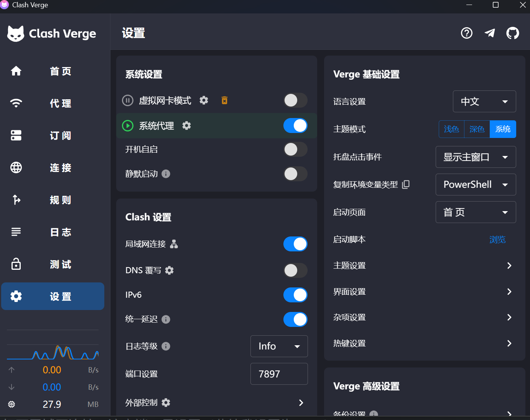Click the Telegram channel icon
Image resolution: width=530 pixels, height=420 pixels.
(x=490, y=33)
